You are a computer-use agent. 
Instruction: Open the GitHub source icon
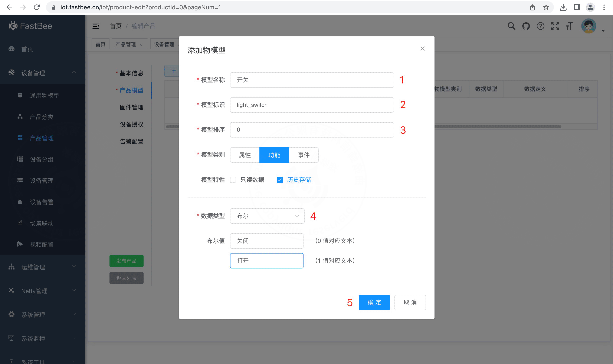[526, 26]
